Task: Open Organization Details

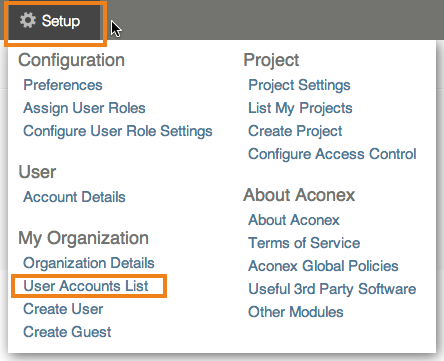Action: tap(89, 263)
